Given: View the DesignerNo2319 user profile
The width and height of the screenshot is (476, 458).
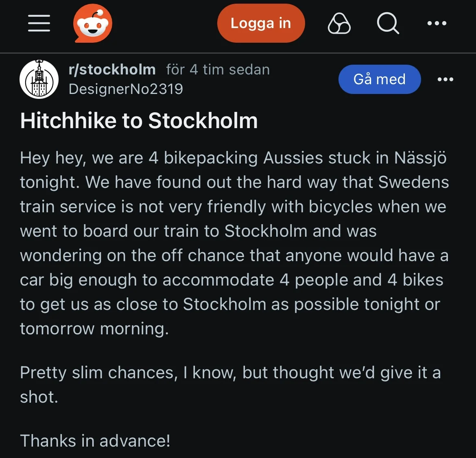Looking at the screenshot, I should [126, 89].
